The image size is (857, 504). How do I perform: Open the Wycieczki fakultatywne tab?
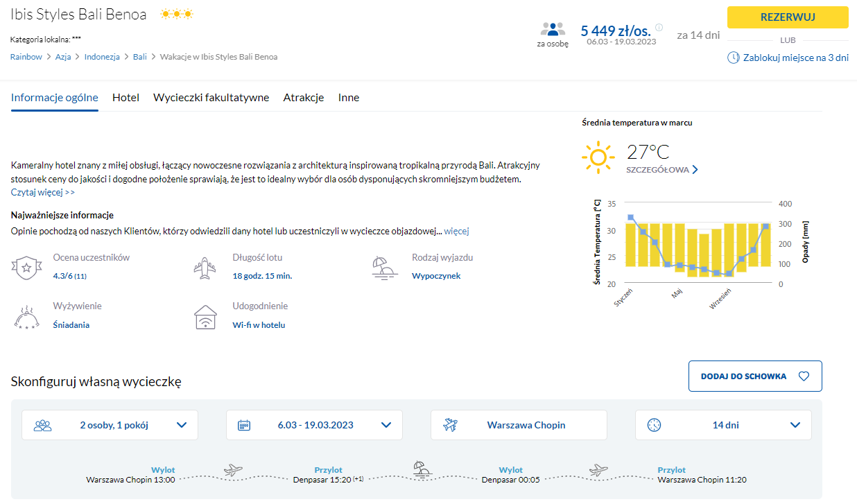(x=211, y=98)
